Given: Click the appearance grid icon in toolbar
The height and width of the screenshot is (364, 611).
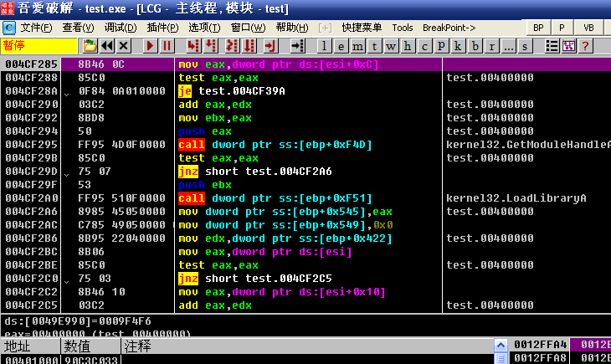Looking at the screenshot, I should coord(568,46).
